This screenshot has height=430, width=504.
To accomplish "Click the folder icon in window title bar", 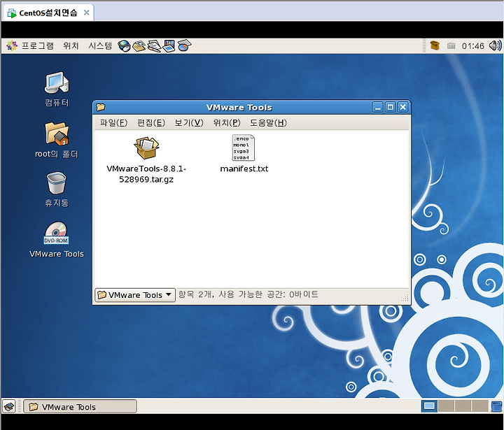I will tap(101, 107).
